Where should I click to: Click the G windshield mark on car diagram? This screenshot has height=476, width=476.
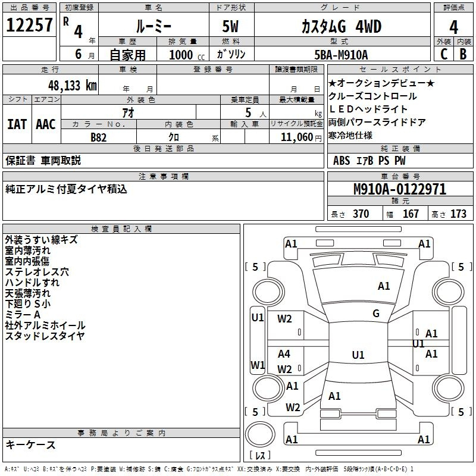pos(376,314)
